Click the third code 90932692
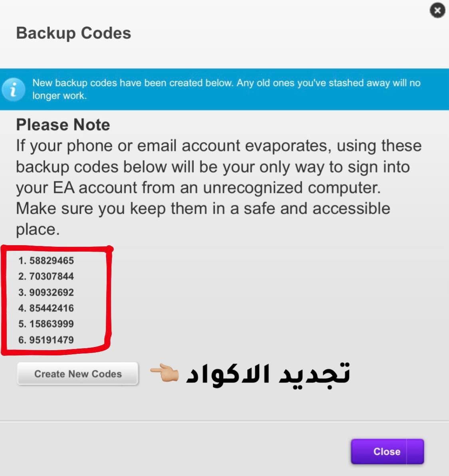 [x=51, y=292]
